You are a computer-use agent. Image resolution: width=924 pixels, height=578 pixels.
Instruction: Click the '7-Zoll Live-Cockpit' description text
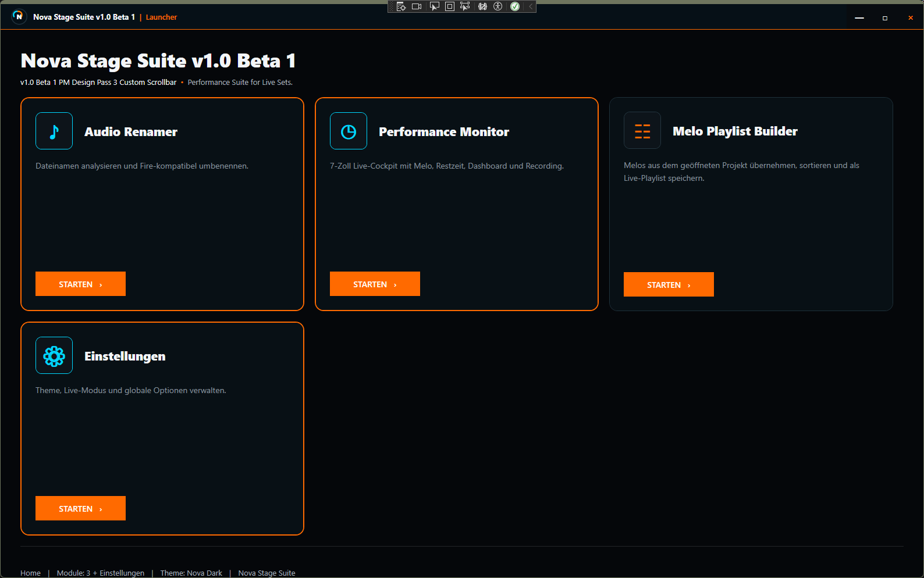(x=447, y=166)
